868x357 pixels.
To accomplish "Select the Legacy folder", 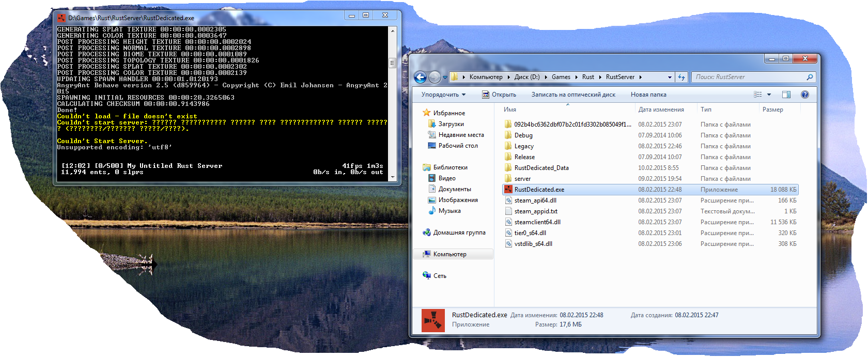I will (x=651, y=146).
